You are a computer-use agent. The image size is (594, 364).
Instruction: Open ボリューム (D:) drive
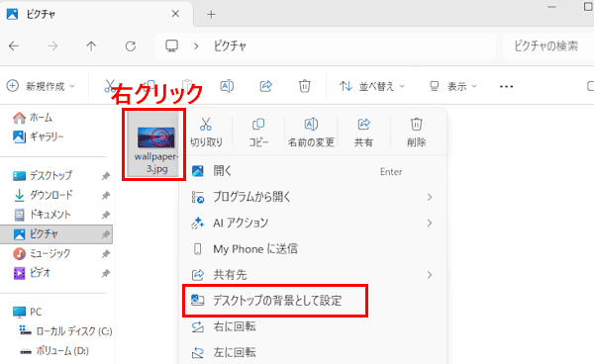pyautogui.click(x=54, y=351)
